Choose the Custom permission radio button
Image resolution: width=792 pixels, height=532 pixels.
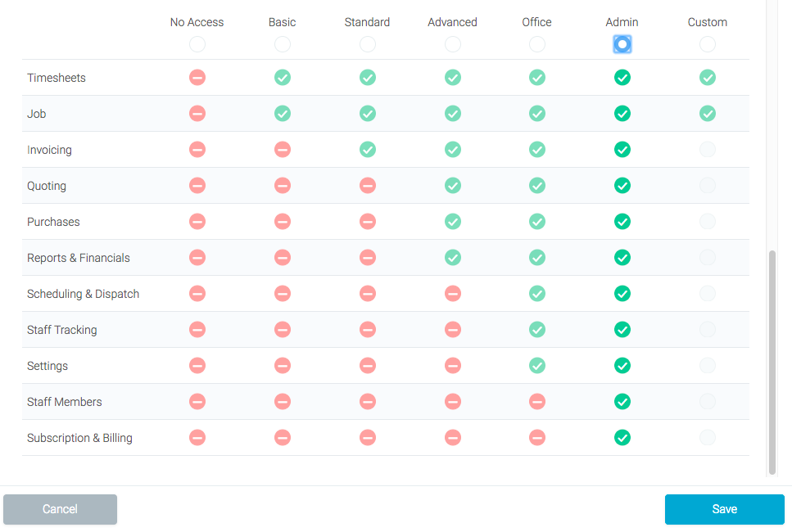(x=707, y=44)
